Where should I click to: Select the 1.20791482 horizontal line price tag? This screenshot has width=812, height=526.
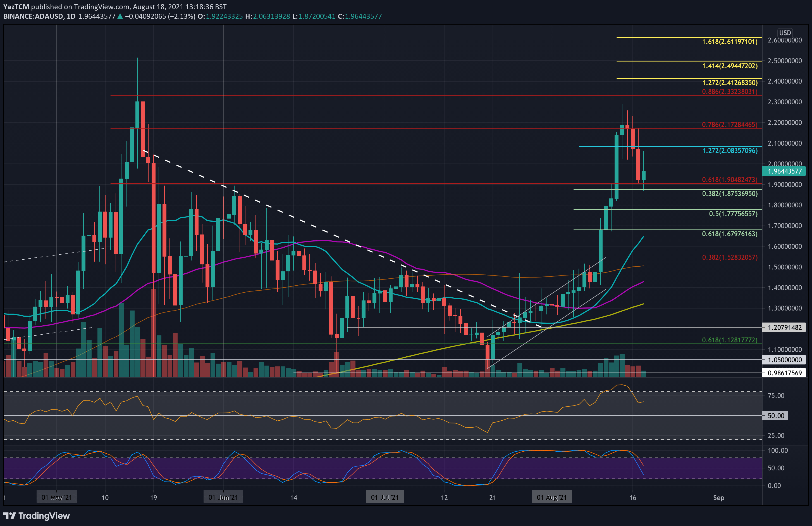pos(784,327)
